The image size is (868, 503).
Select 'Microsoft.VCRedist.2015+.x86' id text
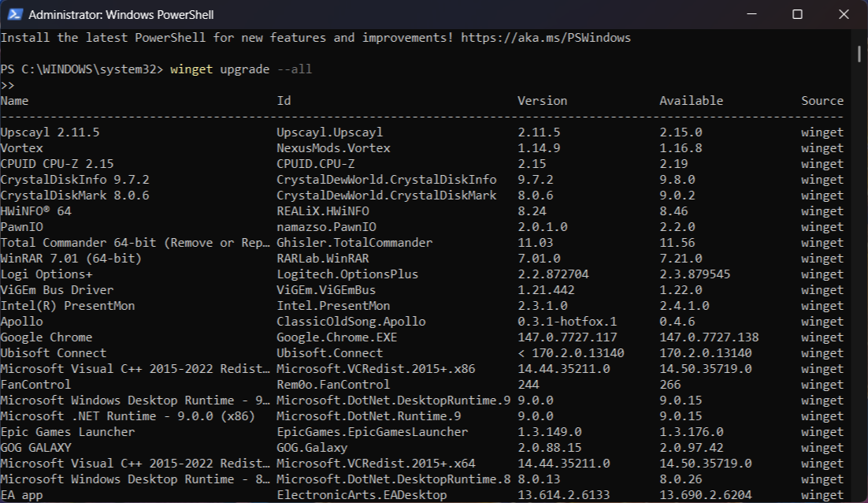point(376,369)
